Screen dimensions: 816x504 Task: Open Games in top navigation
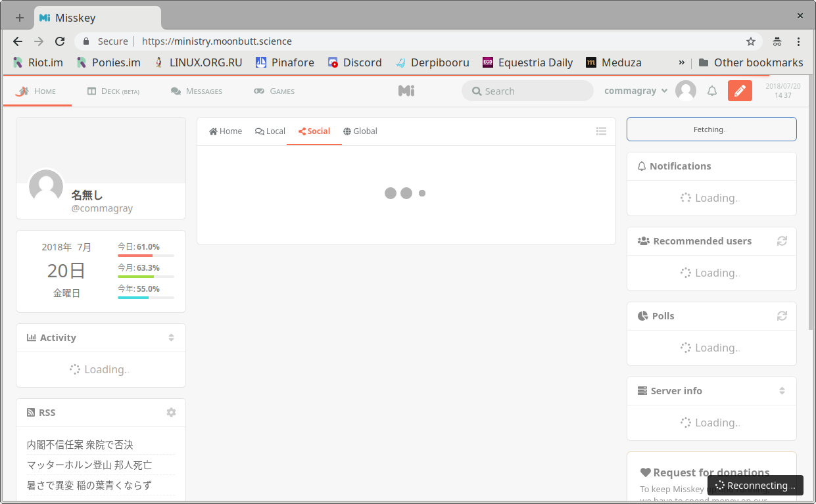coord(274,91)
